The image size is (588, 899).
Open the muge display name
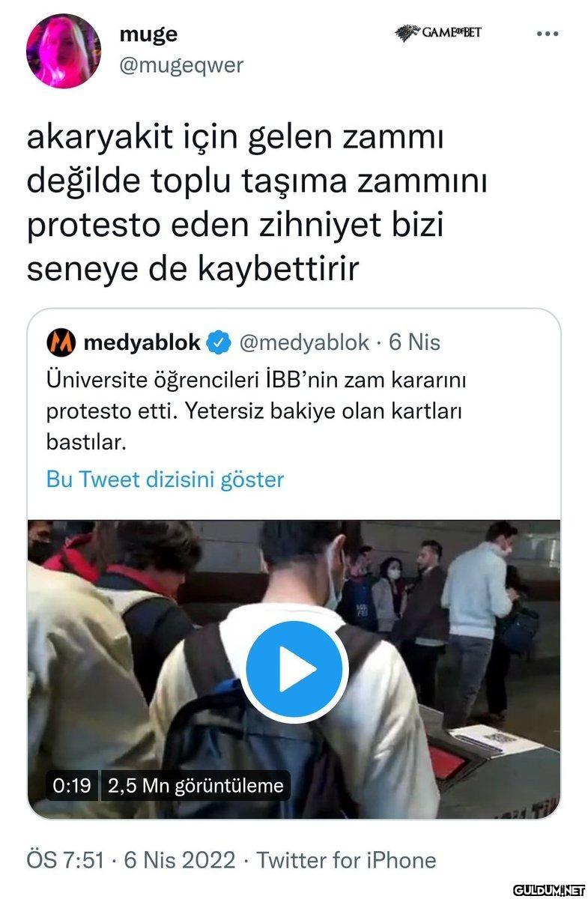149,34
